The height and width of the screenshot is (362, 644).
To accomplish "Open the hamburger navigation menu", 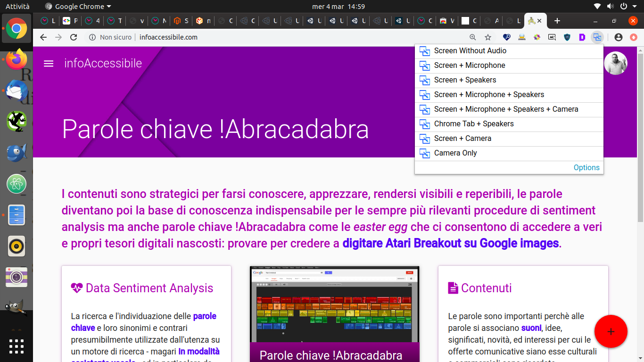I will tap(49, 63).
